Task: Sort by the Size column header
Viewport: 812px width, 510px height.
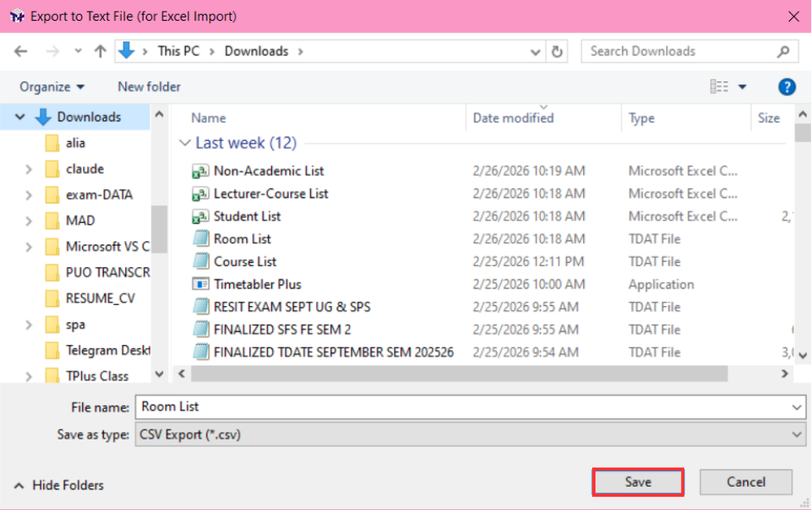Action: point(769,118)
